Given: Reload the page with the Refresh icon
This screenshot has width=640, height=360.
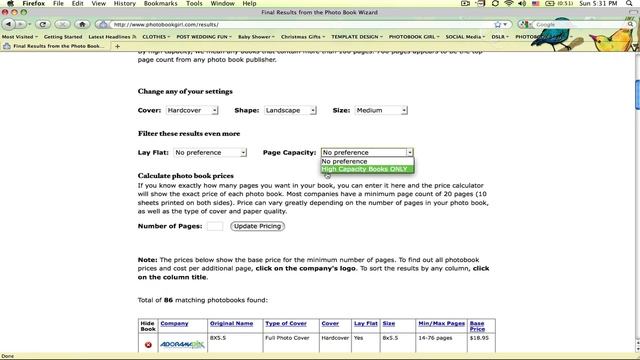Looking at the screenshot, I should coord(42,24).
